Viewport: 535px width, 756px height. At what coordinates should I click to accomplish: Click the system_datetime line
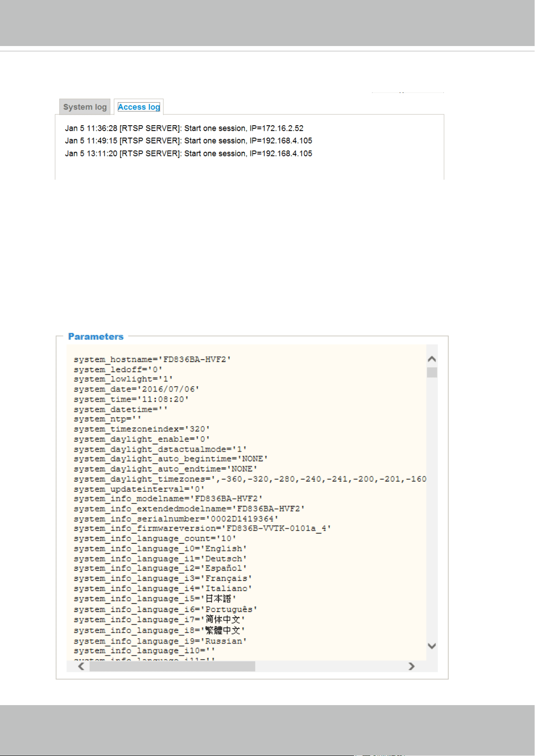121,409
